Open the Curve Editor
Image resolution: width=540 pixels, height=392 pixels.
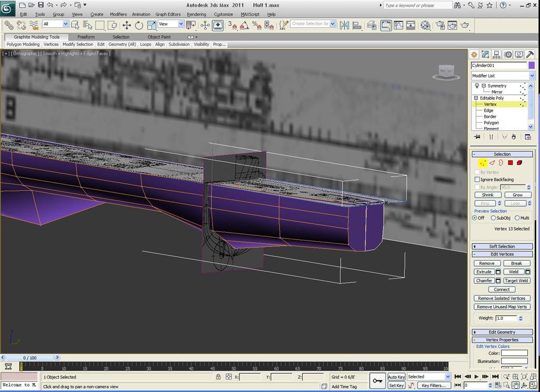coord(399,25)
